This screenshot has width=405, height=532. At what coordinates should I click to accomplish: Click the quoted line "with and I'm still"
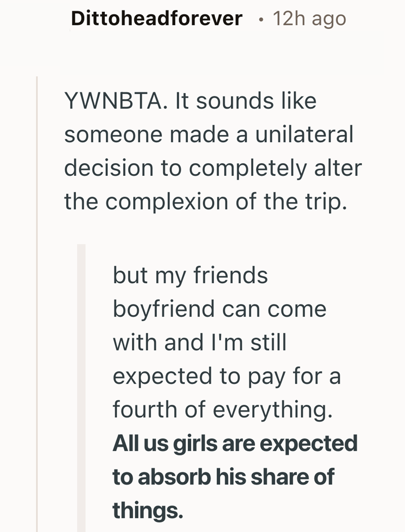[199, 343]
